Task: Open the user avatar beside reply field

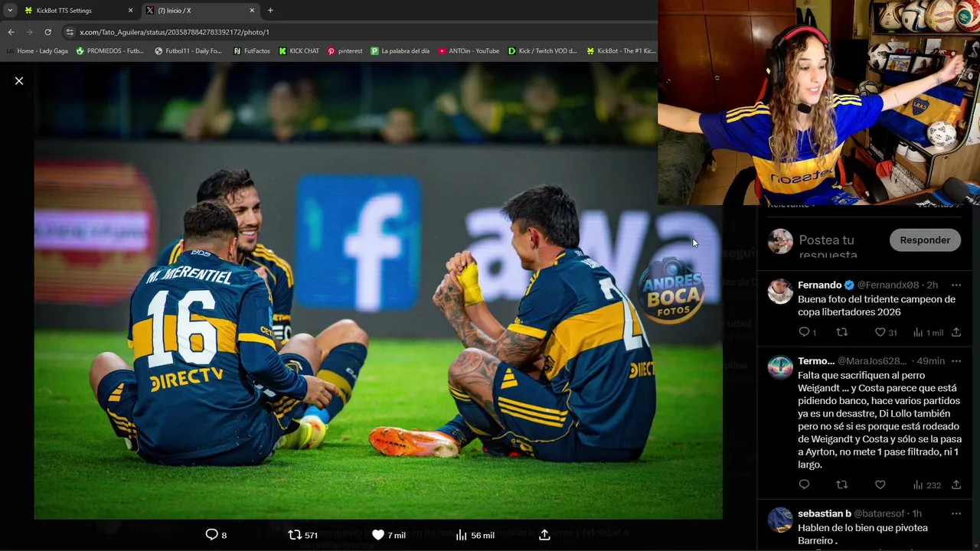Action: [780, 241]
